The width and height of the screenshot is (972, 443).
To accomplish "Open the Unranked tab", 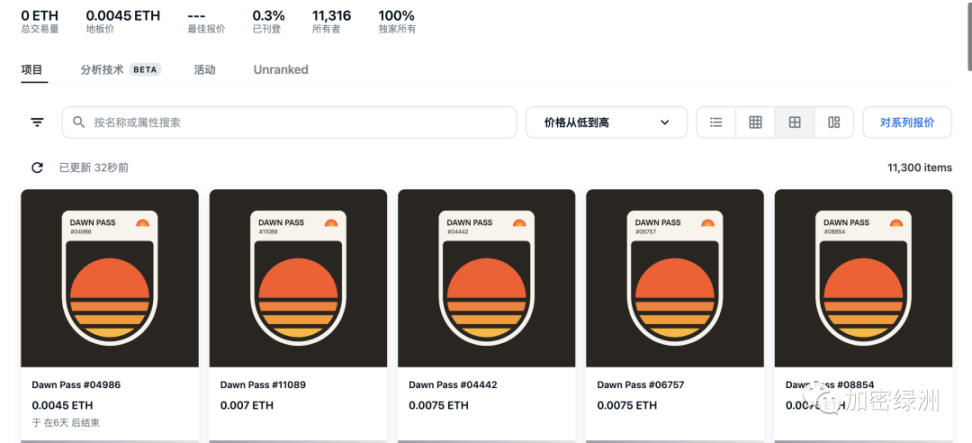I will coord(281,70).
